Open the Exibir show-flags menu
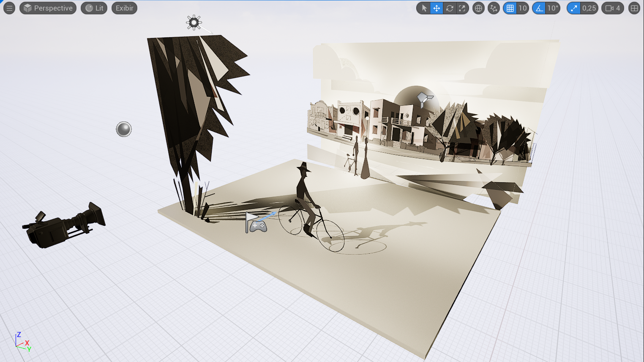This screenshot has width=644, height=362. point(124,8)
